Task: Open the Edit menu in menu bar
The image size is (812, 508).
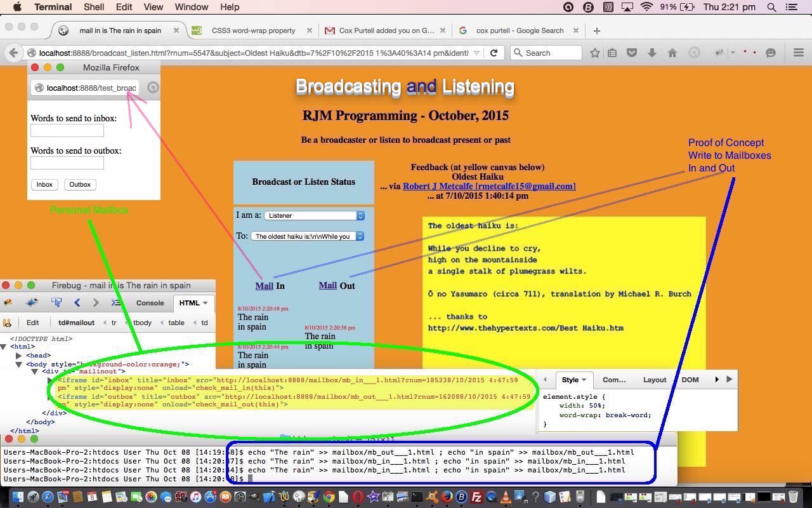Action: 124,7
